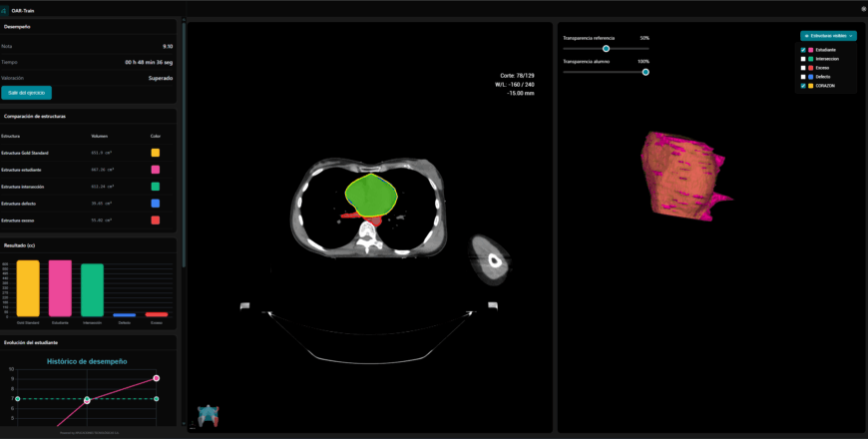
Task: Click the blue Estructura defecto color swatch
Action: pos(155,203)
